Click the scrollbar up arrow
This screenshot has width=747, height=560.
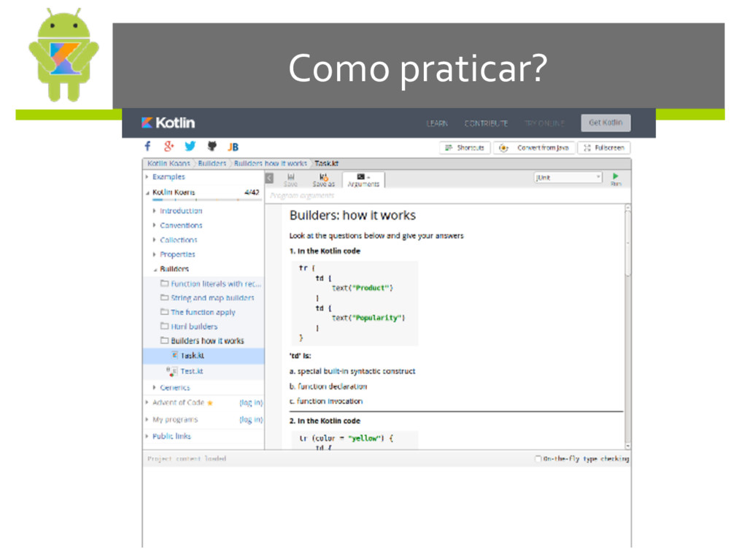coord(627,208)
